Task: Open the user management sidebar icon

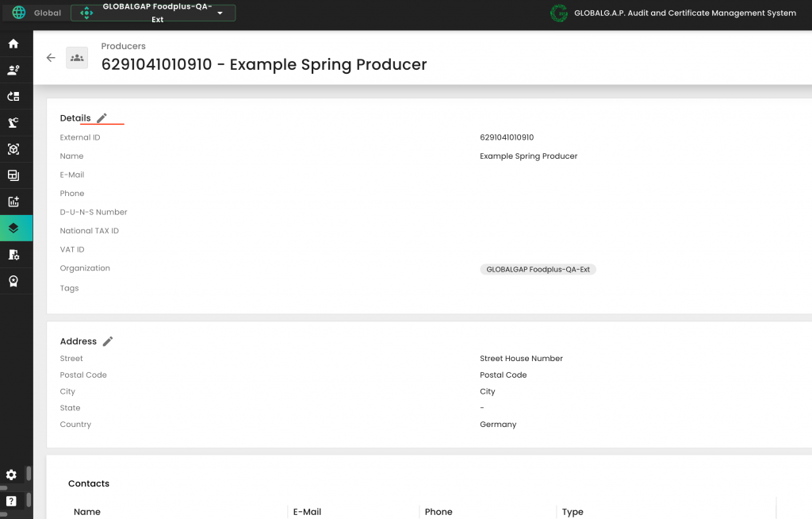Action: pyautogui.click(x=13, y=70)
